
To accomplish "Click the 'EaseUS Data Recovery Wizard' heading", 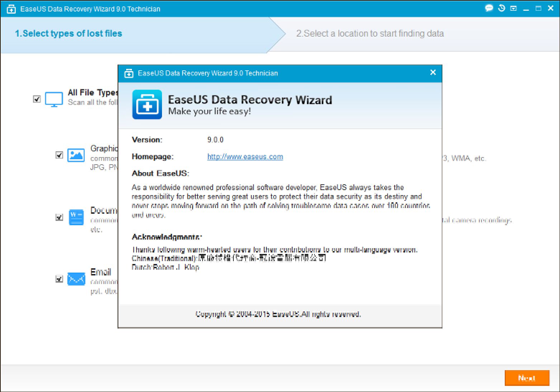I will click(x=250, y=100).
